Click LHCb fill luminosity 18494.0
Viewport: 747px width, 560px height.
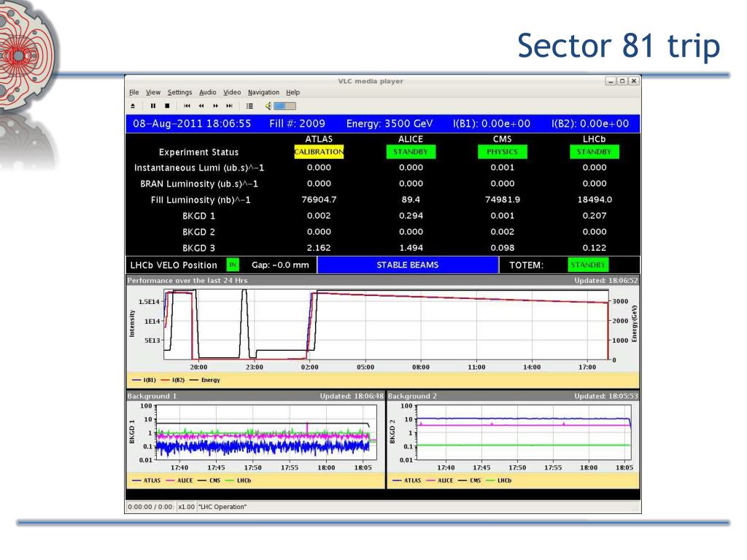pos(595,200)
